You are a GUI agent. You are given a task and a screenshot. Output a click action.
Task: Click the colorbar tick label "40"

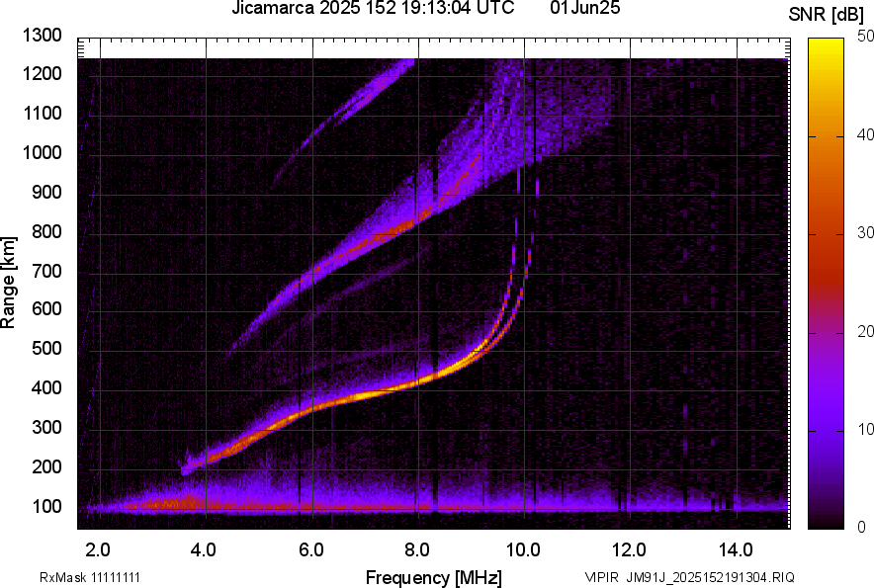tap(866, 134)
